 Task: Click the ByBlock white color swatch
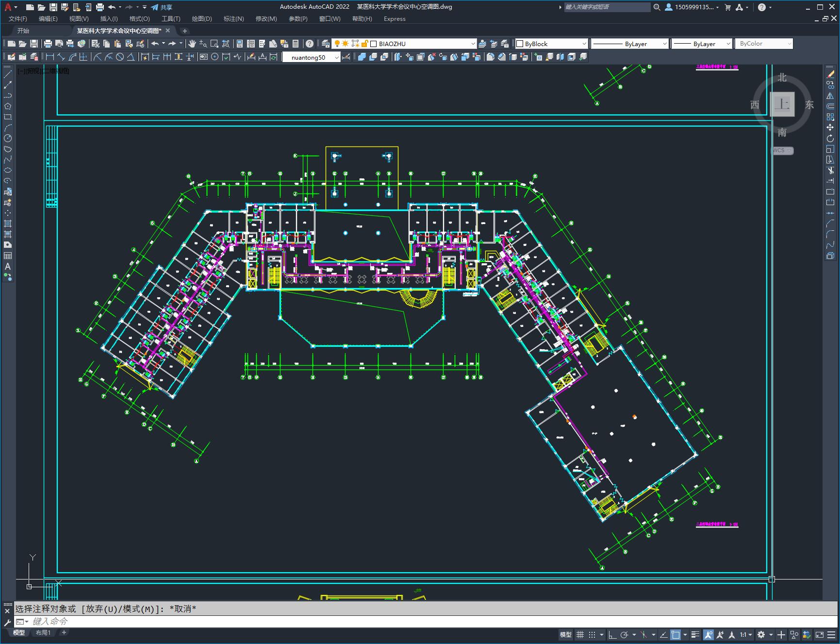pos(520,44)
